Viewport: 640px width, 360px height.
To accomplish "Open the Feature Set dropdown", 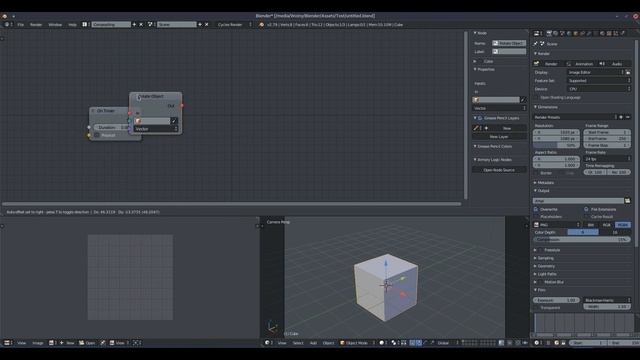I will tap(599, 80).
